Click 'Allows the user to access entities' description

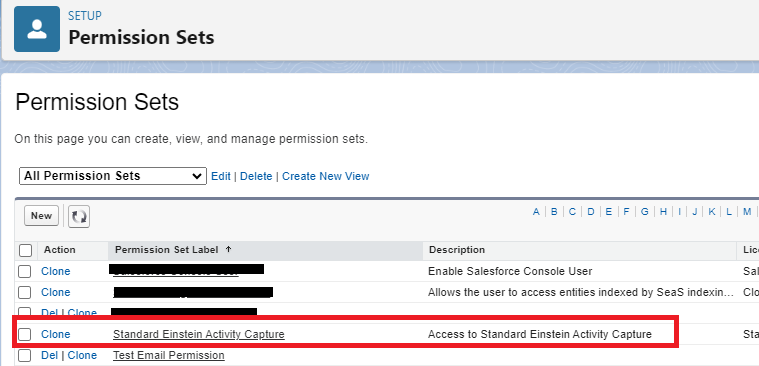581,292
